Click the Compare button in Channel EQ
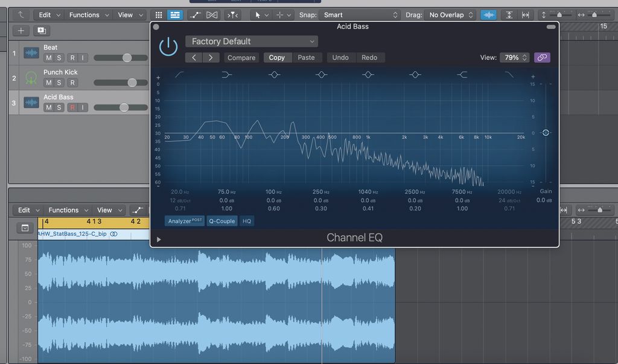 click(x=241, y=57)
